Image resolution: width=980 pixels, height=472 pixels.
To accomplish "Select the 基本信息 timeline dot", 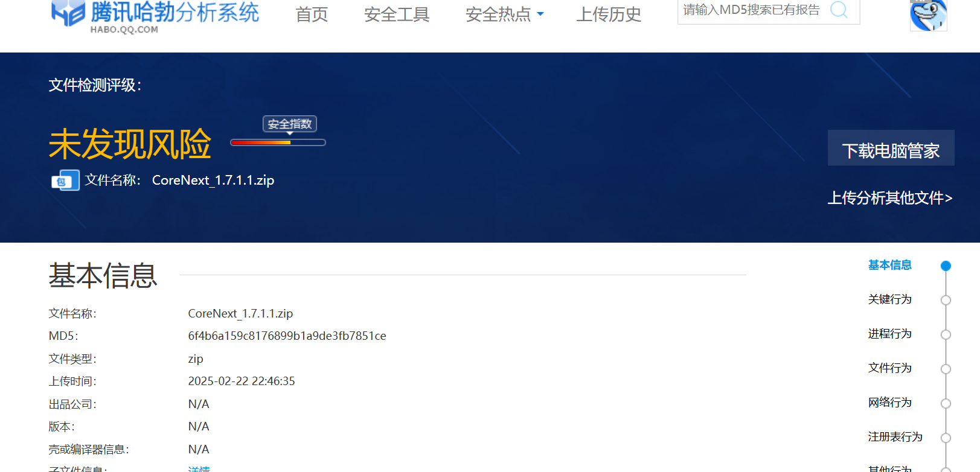I will 946,266.
